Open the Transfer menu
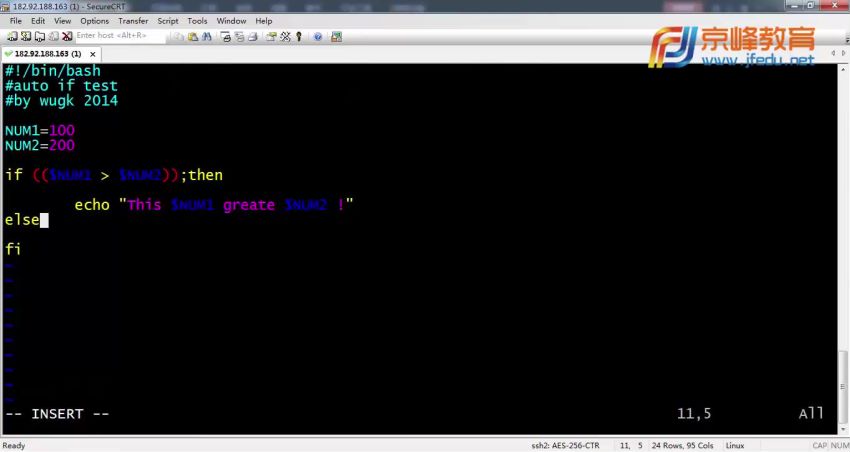This screenshot has width=850, height=452. point(133,20)
